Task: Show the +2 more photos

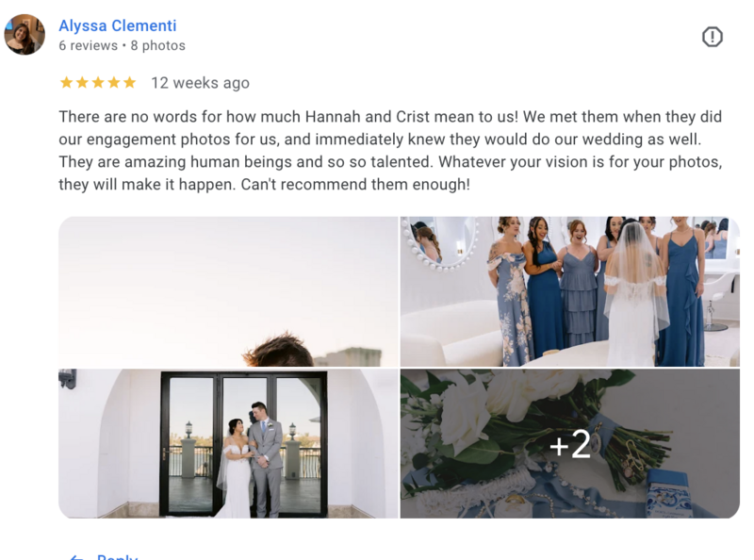Action: coord(570,444)
